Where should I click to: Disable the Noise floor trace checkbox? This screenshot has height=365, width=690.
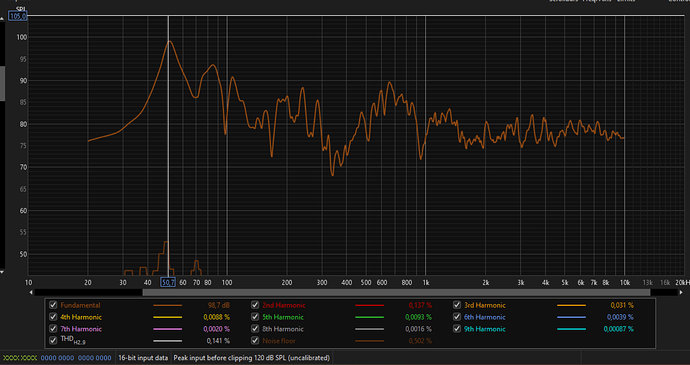click(255, 340)
